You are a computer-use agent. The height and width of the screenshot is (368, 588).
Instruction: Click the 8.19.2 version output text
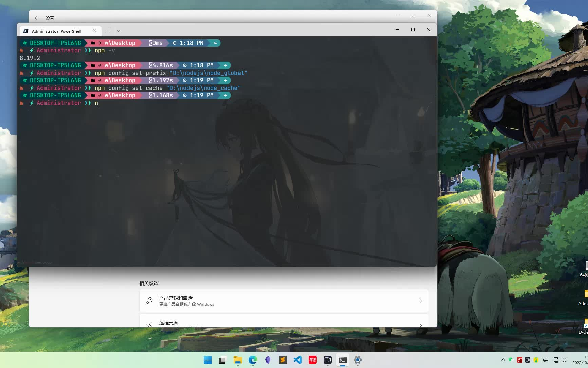tap(30, 58)
